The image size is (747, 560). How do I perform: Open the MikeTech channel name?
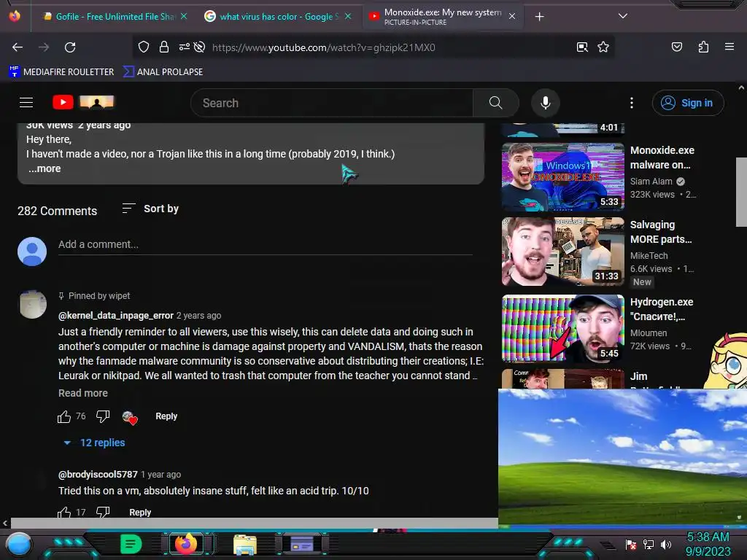click(649, 256)
